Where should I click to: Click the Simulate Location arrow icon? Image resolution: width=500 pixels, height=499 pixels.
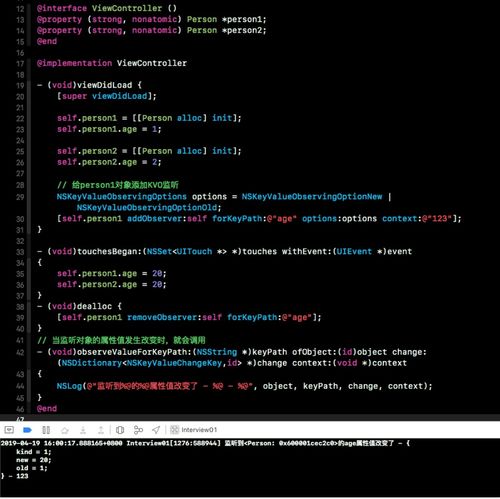pos(156,430)
